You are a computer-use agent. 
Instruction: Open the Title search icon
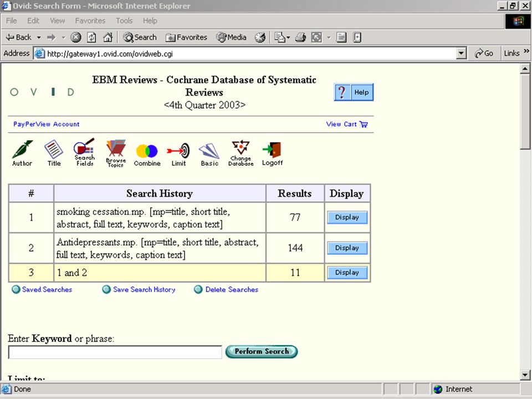54,153
